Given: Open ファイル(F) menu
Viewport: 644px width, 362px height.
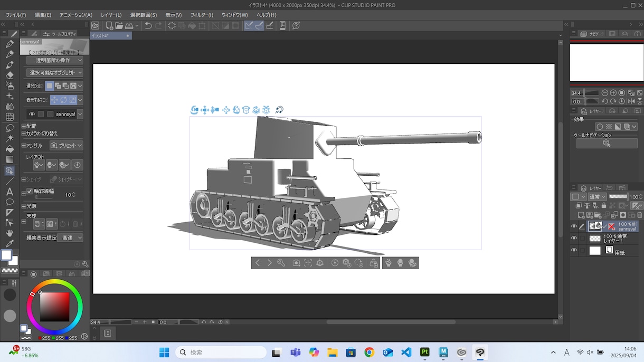Looking at the screenshot, I should [x=16, y=15].
